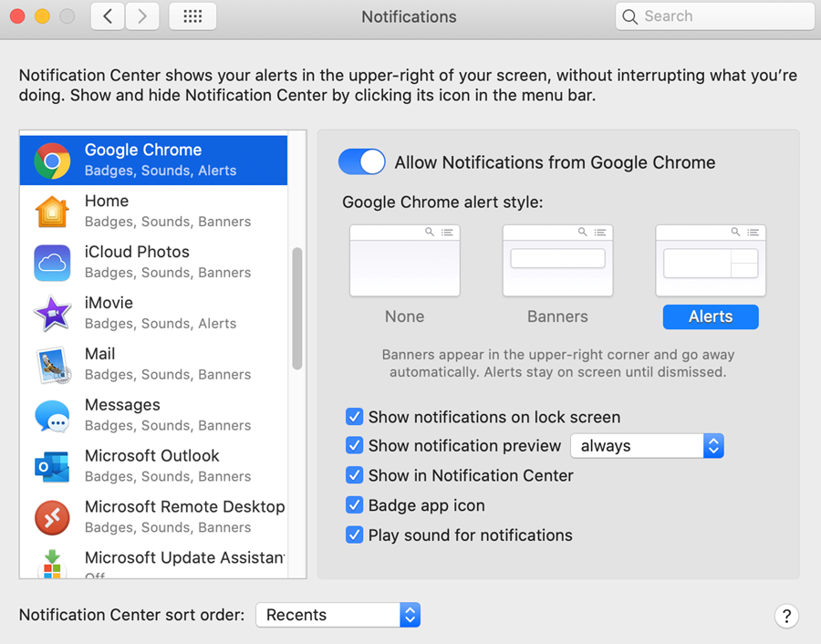Click the Messages speech bubble icon

52,416
